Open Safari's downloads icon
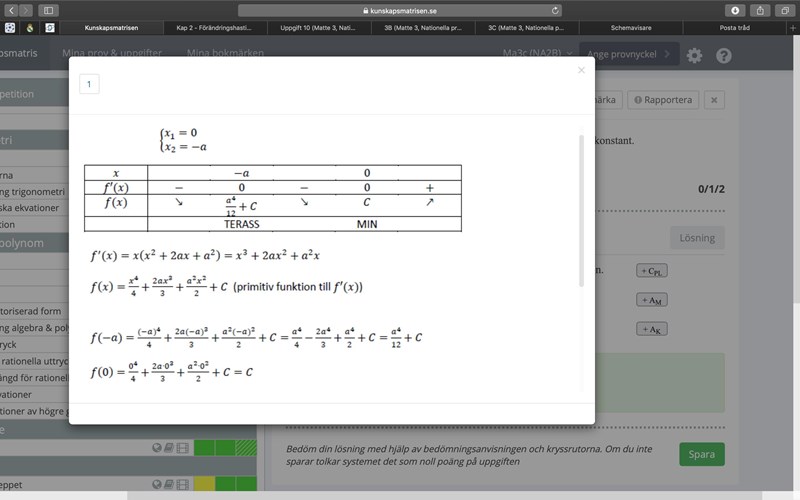 735,10
